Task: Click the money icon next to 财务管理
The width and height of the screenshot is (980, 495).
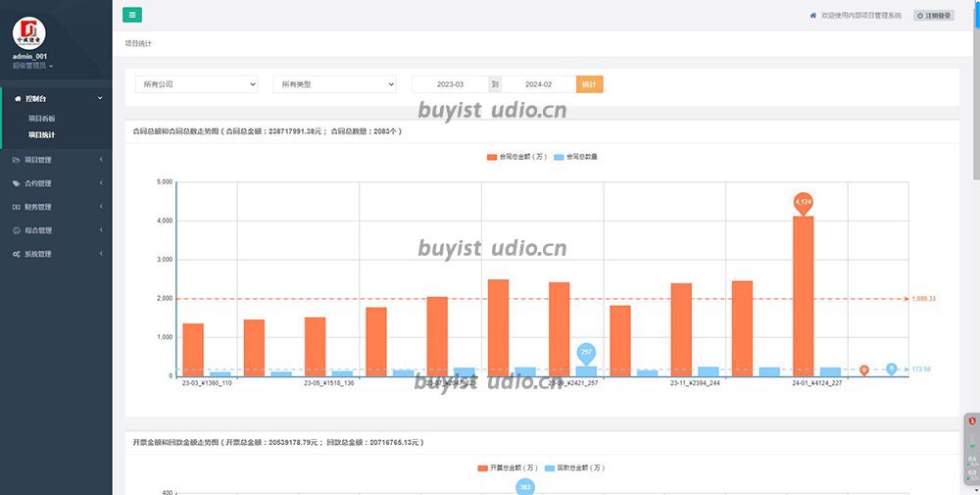Action: click(x=16, y=207)
